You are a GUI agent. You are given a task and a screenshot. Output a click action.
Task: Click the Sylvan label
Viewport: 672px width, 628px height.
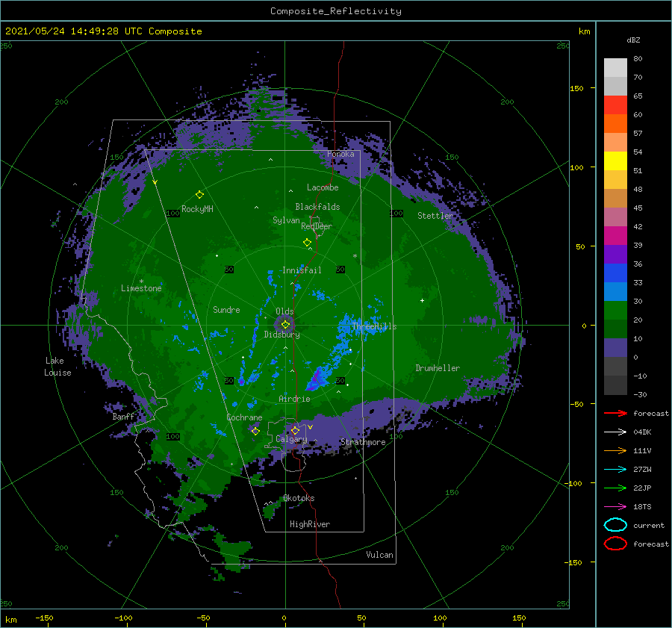click(x=286, y=220)
